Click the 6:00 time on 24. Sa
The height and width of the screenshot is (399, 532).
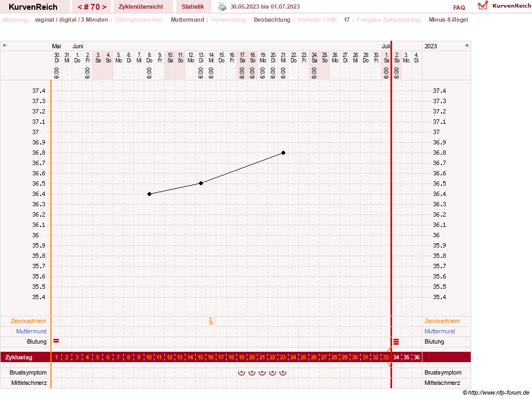click(x=314, y=73)
